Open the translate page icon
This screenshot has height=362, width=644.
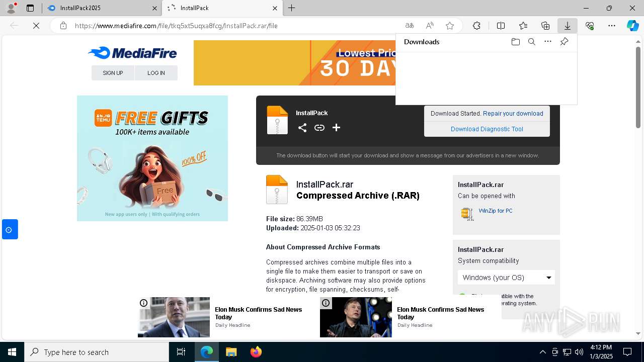tap(410, 26)
